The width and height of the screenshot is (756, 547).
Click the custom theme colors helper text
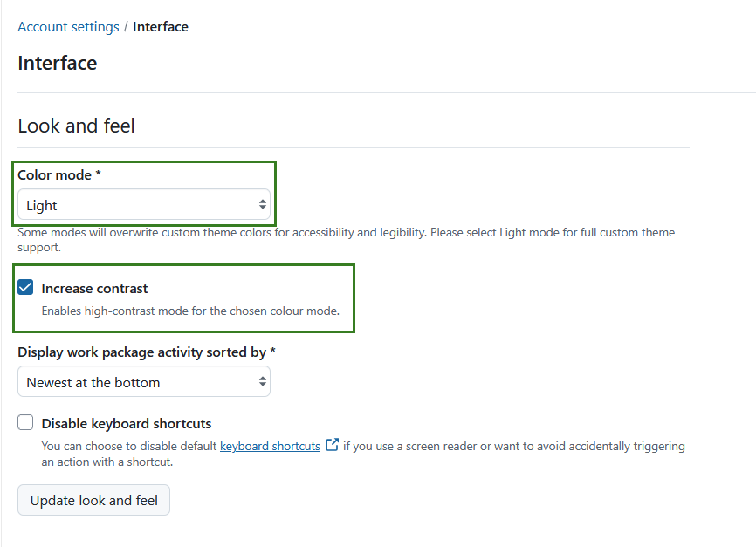(x=347, y=240)
